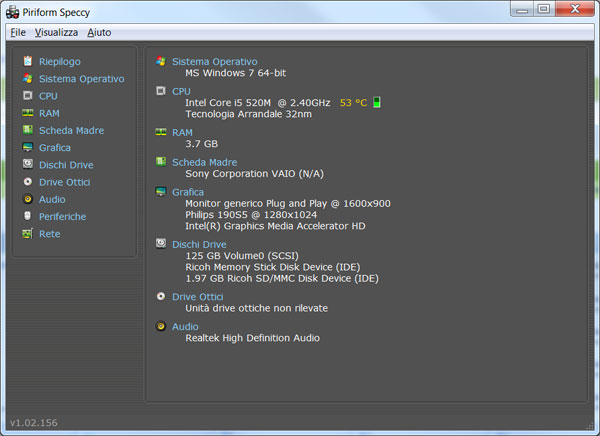Click '1.97 GB Ricoh SD/MMC Disk Device (IDE)'
This screenshot has width=600, height=436.
(282, 278)
